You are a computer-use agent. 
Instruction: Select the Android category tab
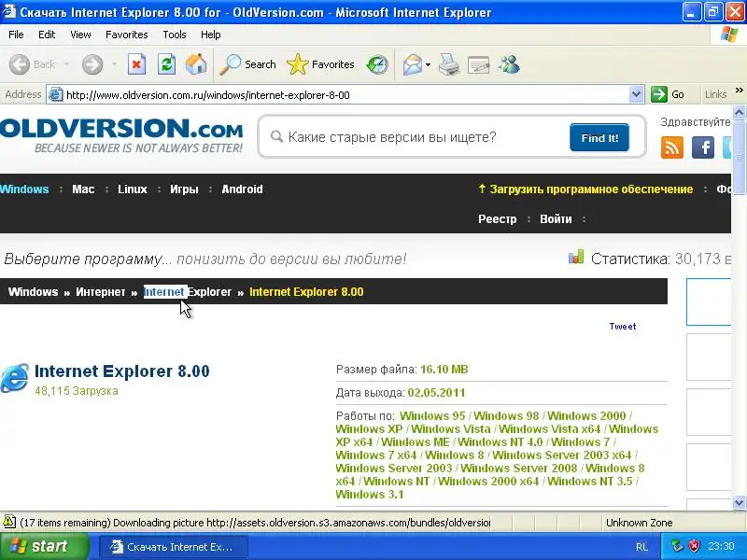242,189
